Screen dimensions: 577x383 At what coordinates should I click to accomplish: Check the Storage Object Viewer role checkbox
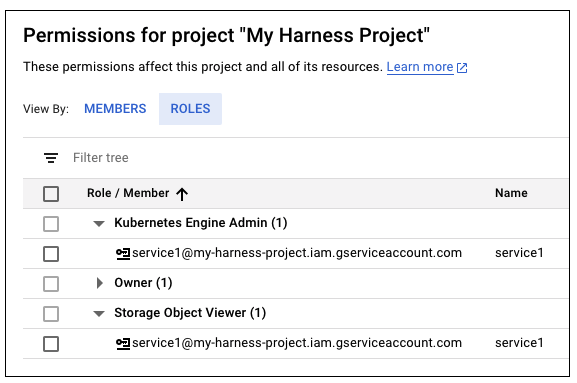pyautogui.click(x=51, y=314)
